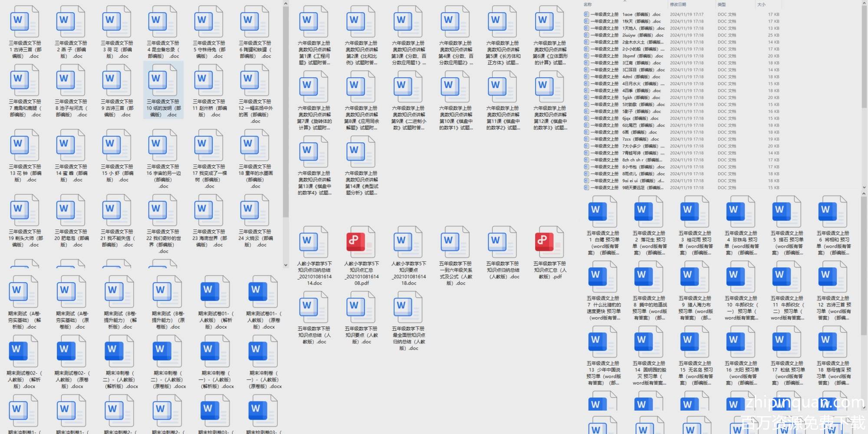Select the list row 一年级语文上册 2iuüyw（部编版）.doc
Image resolution: width=868 pixels, height=434 pixels.
[x=681, y=35]
